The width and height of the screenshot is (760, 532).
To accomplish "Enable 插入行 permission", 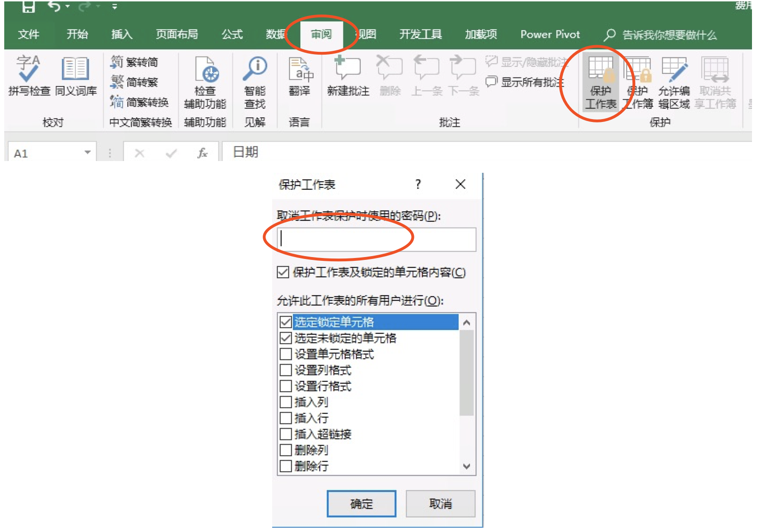I will [x=285, y=418].
